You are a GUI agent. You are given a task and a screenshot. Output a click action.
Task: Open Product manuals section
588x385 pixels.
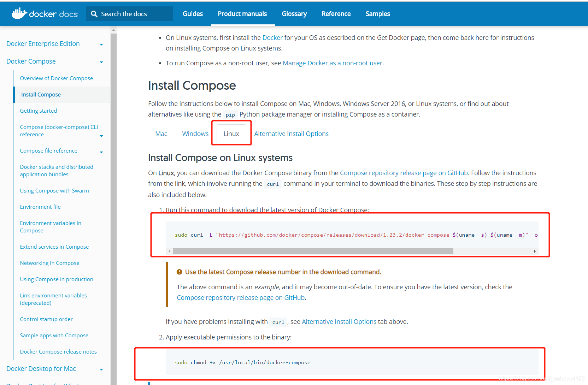coord(242,14)
